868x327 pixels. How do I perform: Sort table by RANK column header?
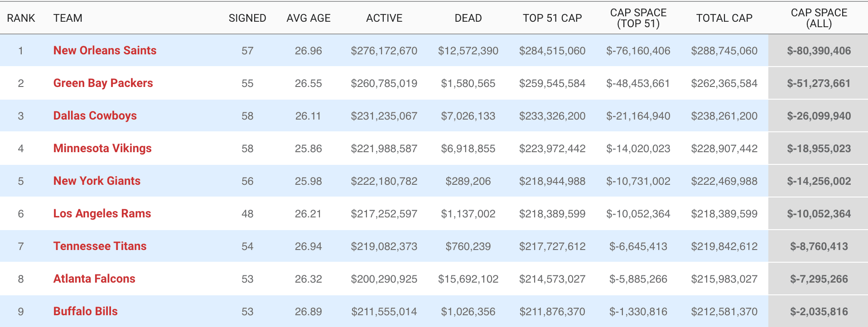click(x=21, y=18)
